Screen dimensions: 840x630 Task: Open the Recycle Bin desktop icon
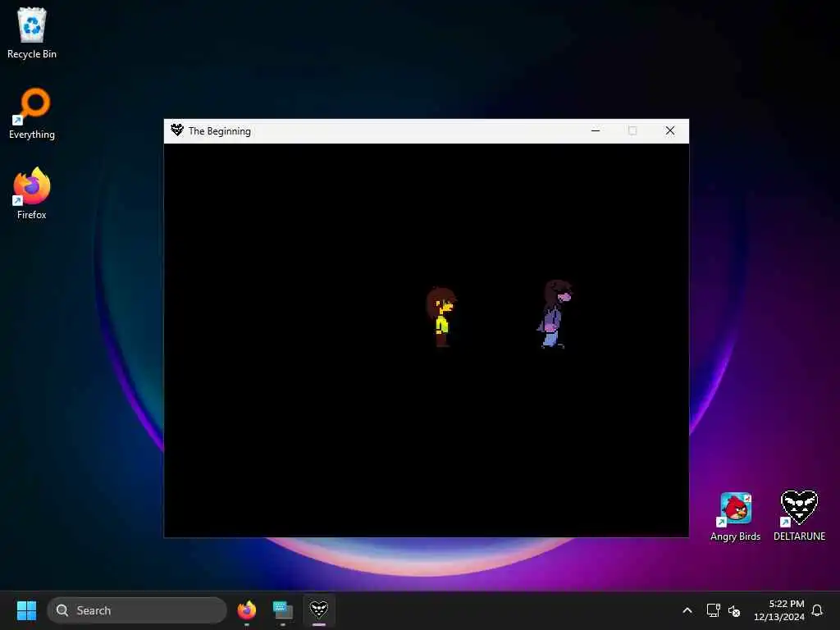coord(32,33)
